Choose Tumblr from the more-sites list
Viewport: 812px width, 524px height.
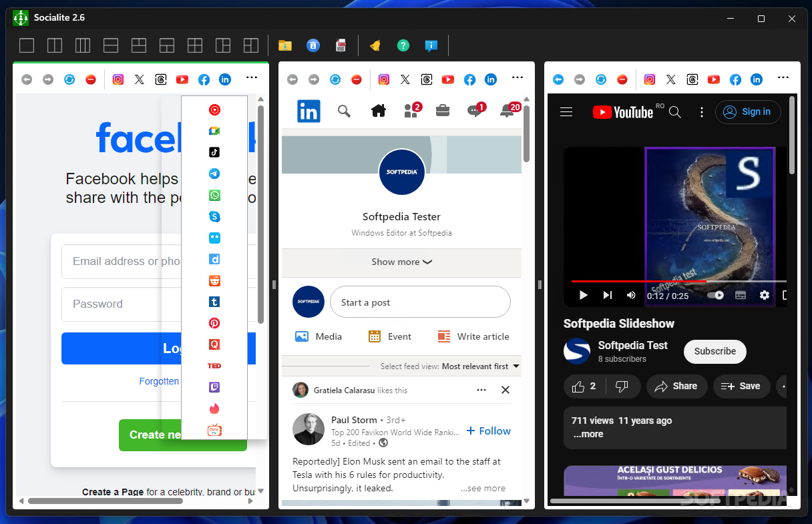pyautogui.click(x=214, y=302)
